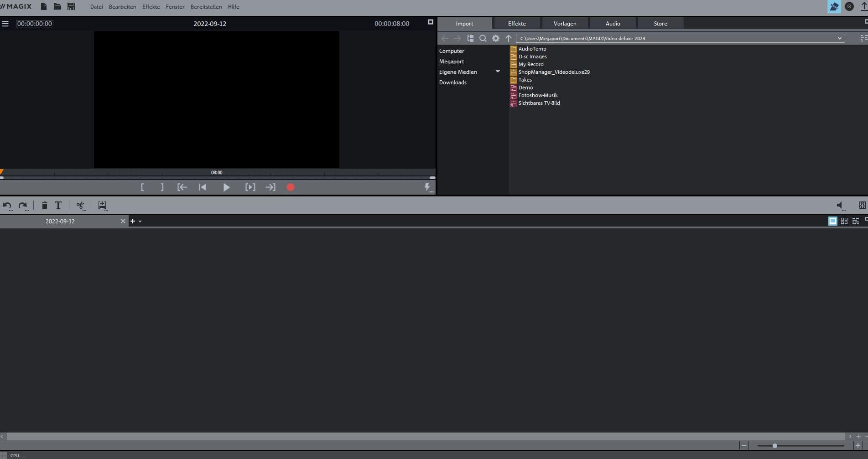Open the Takes folder
Viewport: 868px width, 459px height.
(525, 80)
